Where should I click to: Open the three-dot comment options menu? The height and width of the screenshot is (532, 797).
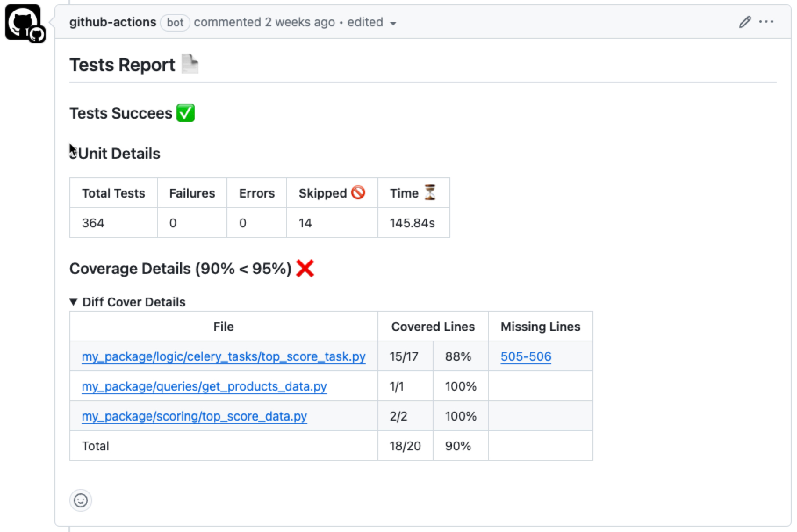pyautogui.click(x=766, y=22)
